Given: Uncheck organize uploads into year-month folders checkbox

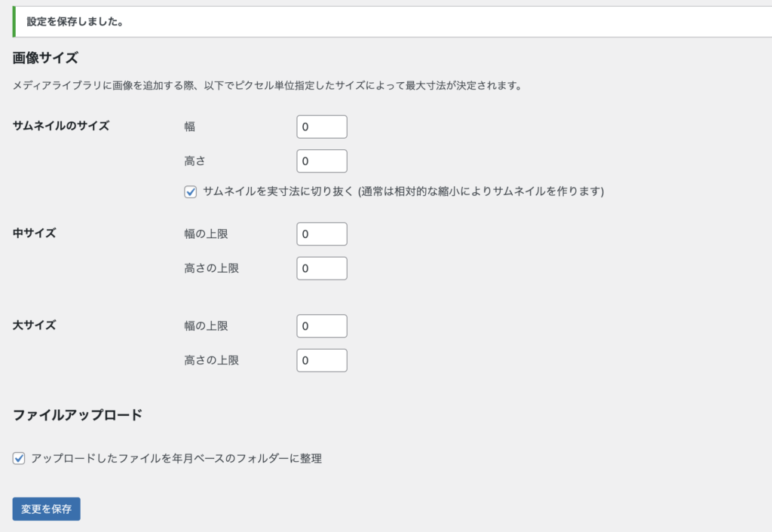Looking at the screenshot, I should click(x=19, y=458).
